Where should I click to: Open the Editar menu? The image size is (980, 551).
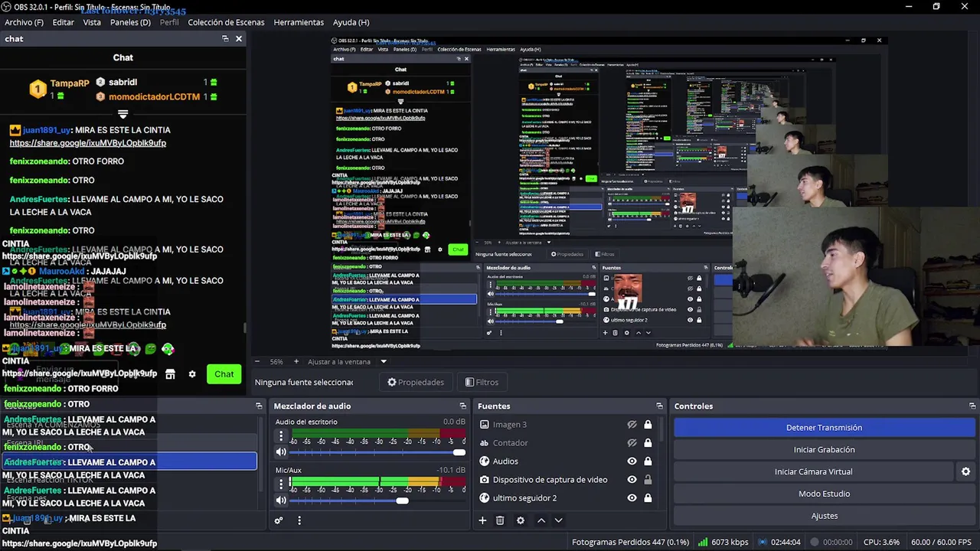(x=64, y=22)
